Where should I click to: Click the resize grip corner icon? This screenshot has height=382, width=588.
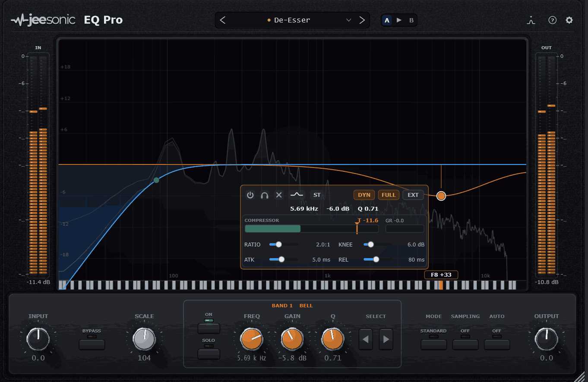tap(579, 376)
